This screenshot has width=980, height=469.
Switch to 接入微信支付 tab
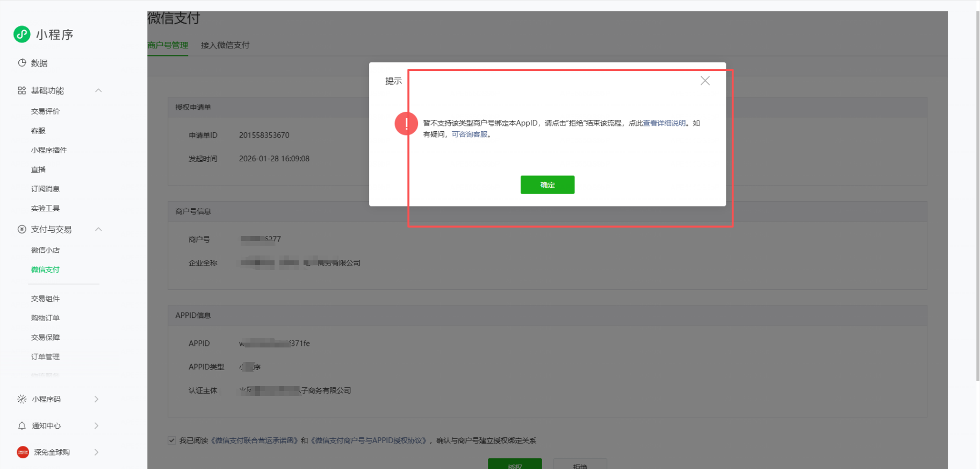click(x=225, y=45)
